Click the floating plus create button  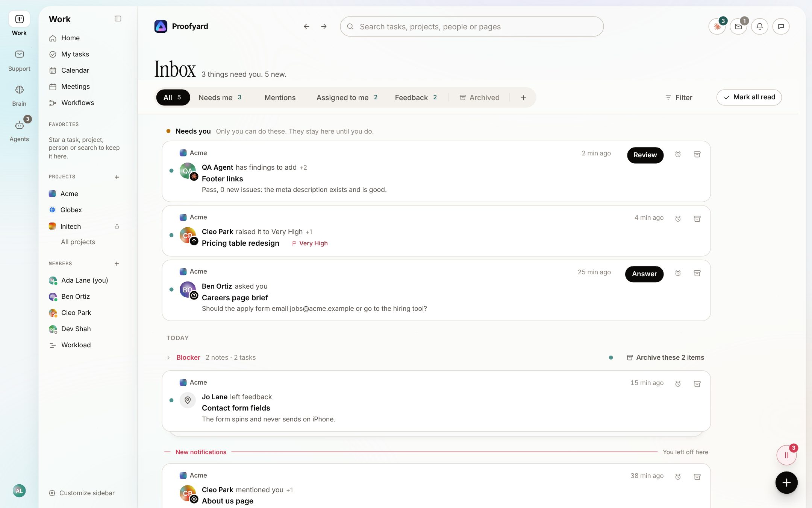click(x=786, y=482)
